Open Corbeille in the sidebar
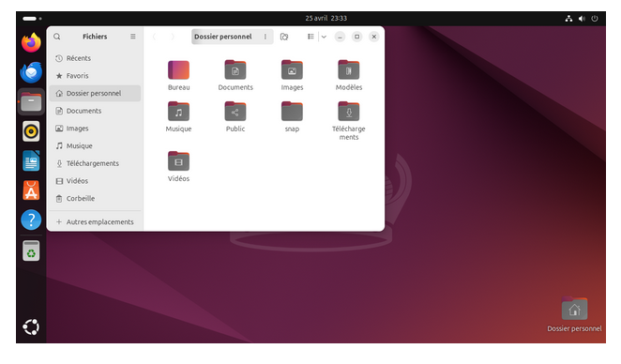The image size is (621, 364). [95, 199]
